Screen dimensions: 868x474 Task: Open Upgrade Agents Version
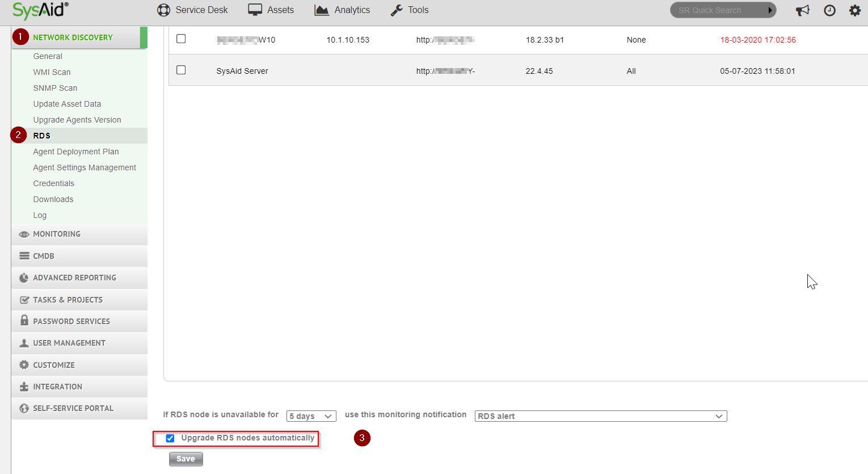pyautogui.click(x=77, y=120)
